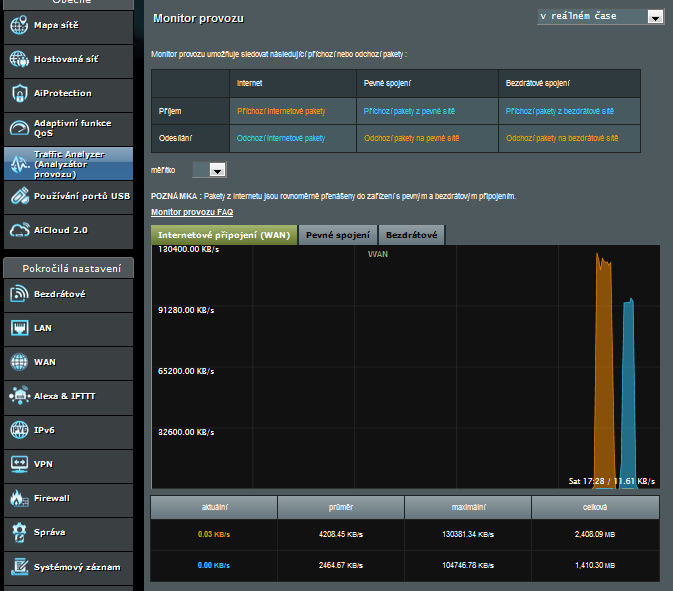Open the Správa menu item
673x591 pixels.
coord(50,532)
